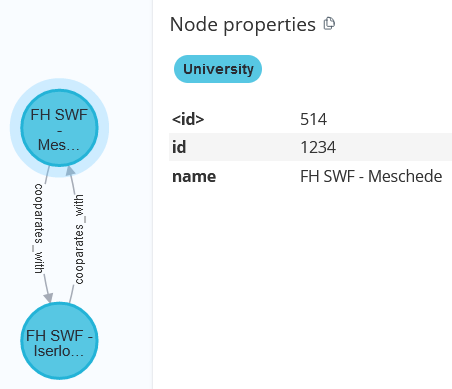Click the <id> value 514
The height and width of the screenshot is (389, 452).
click(x=313, y=119)
